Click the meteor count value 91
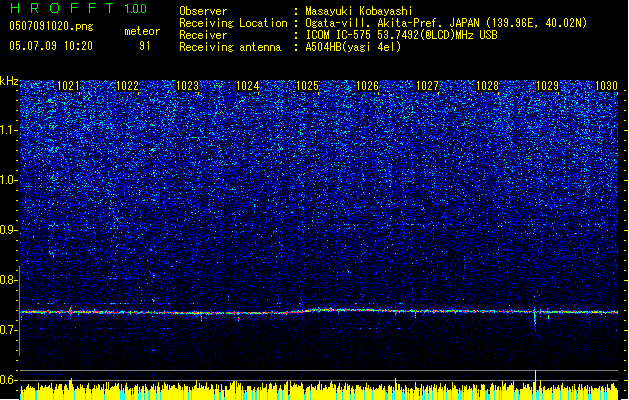 pyautogui.click(x=145, y=46)
